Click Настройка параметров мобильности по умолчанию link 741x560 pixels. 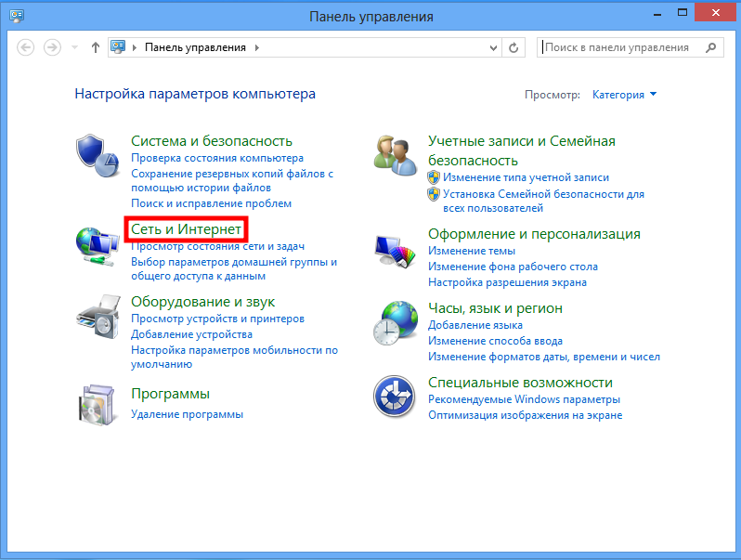[x=234, y=358]
